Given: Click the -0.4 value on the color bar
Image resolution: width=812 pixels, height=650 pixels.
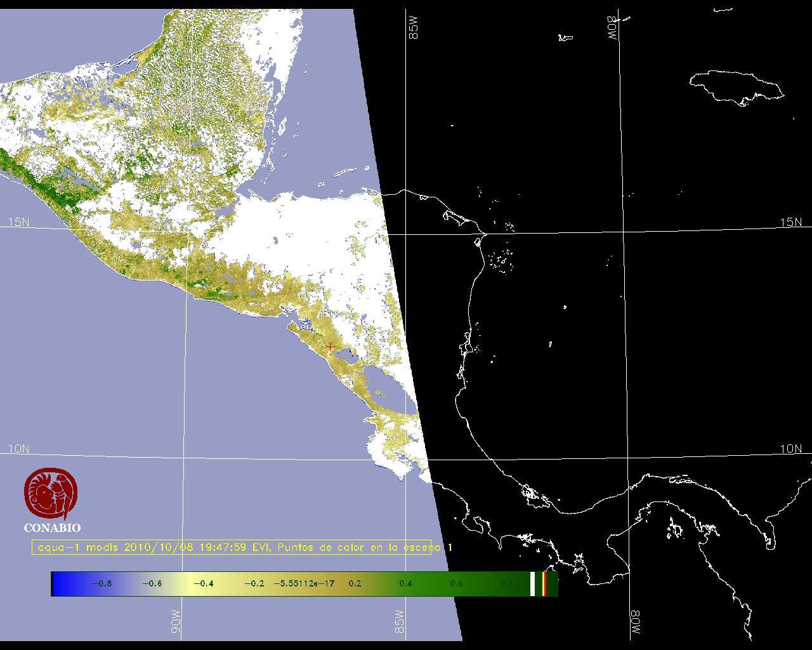Looking at the screenshot, I should click(x=203, y=583).
